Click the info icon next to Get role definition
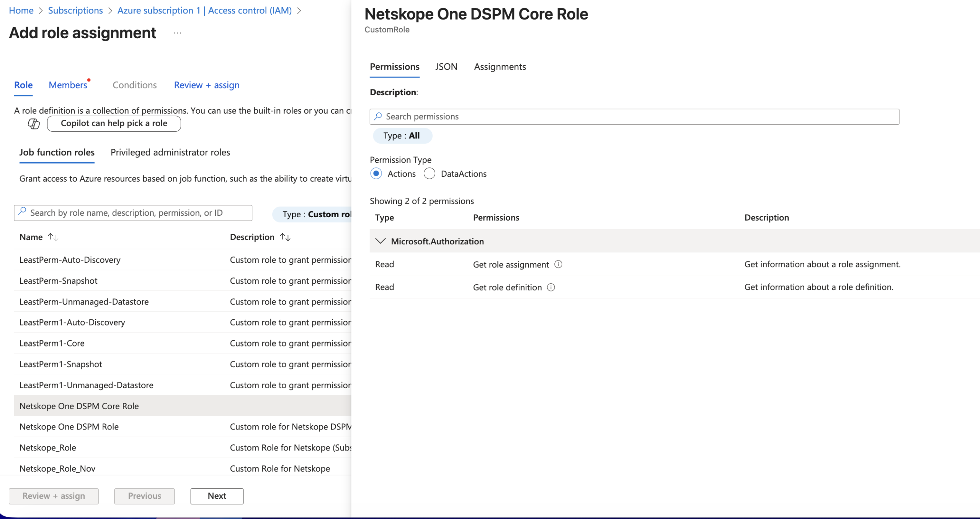980x519 pixels. (x=551, y=287)
